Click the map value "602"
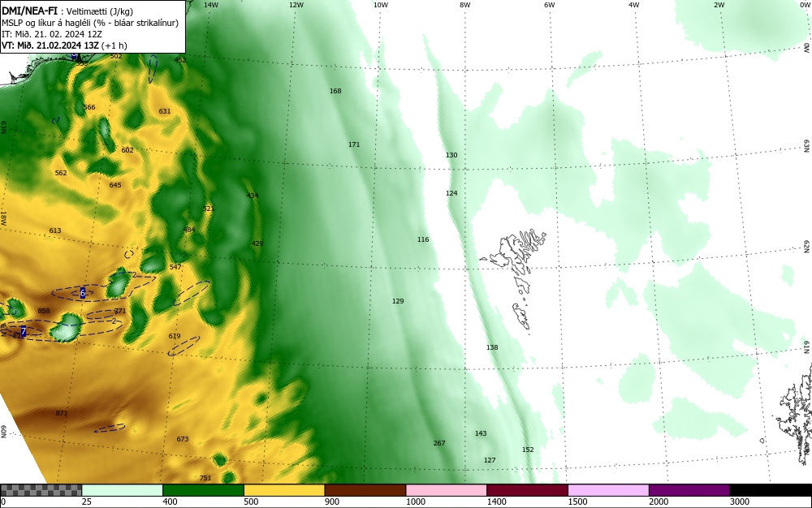 pos(127,150)
